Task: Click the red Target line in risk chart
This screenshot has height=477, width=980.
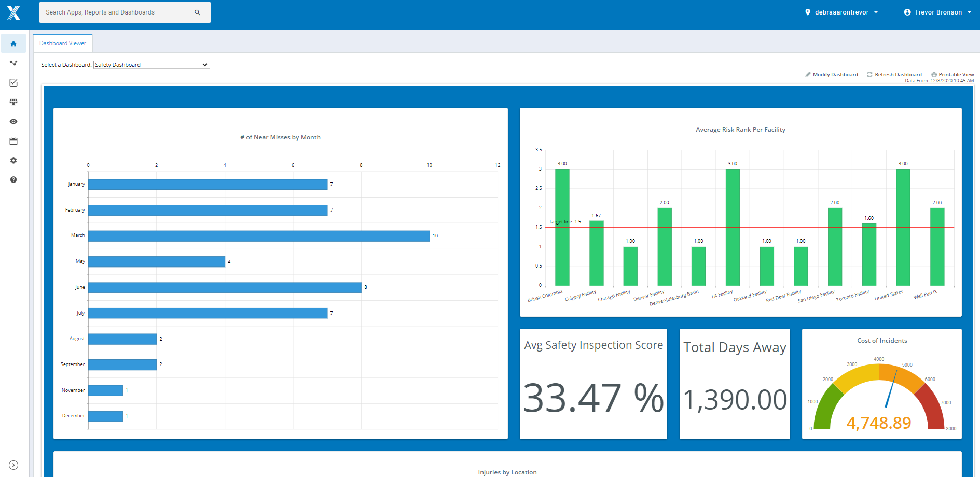Action: (x=750, y=227)
